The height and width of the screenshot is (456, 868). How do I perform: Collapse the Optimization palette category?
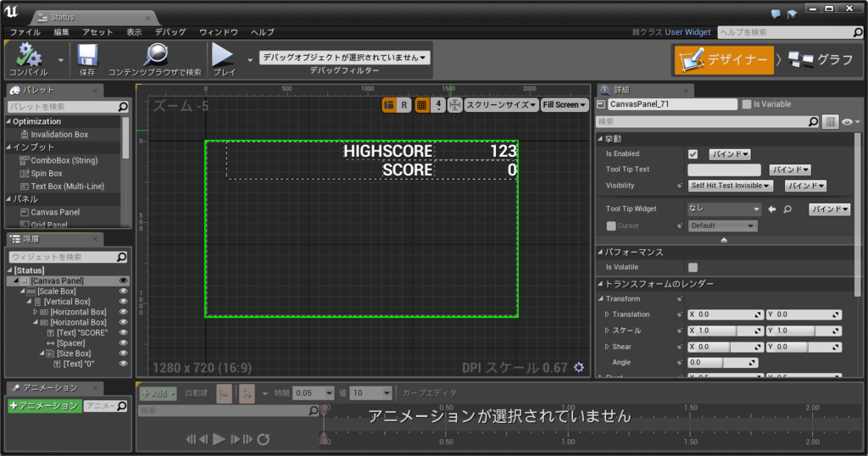(x=8, y=121)
